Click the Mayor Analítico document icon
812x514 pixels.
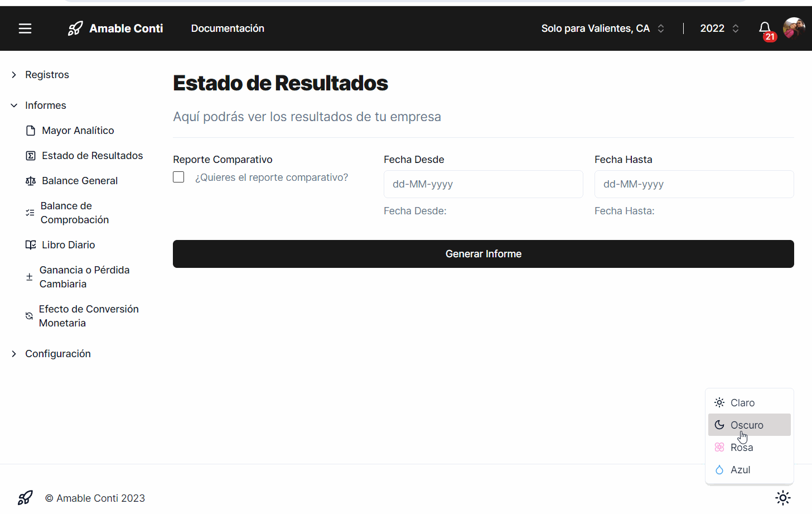31,131
